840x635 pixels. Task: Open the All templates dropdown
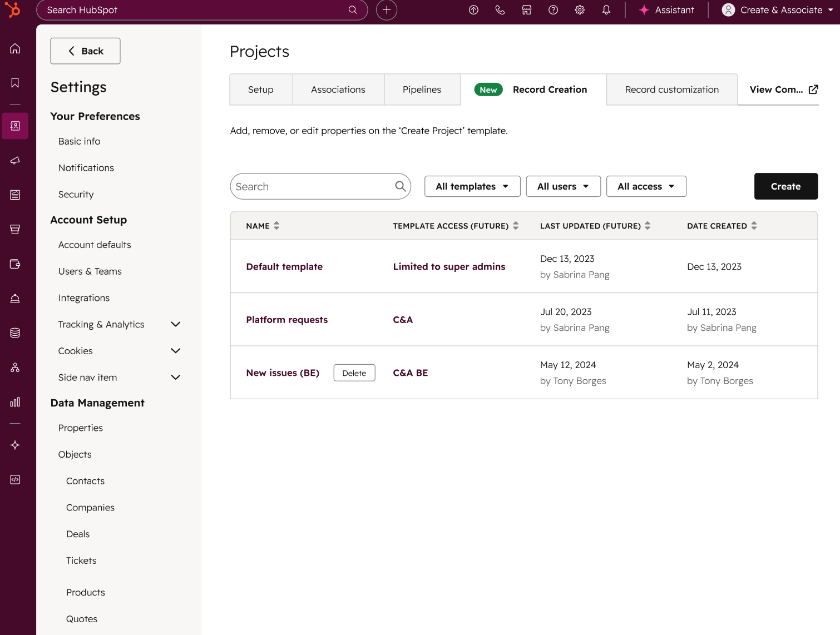click(x=472, y=186)
